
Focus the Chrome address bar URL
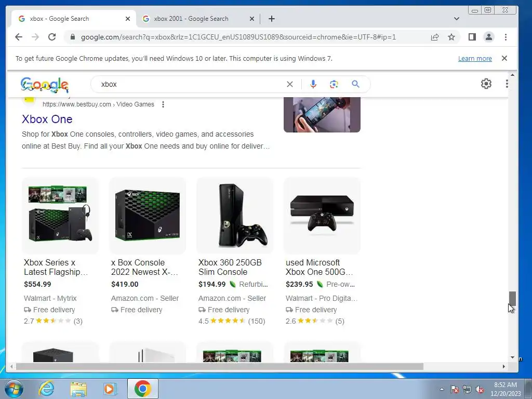coord(238,37)
